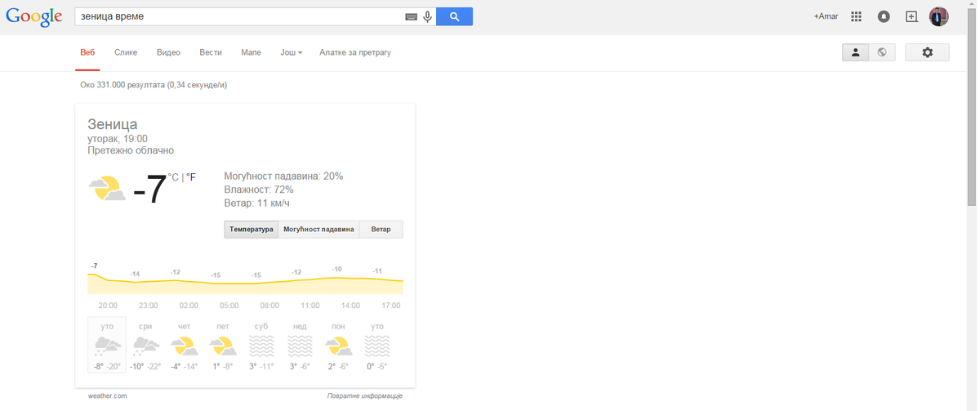The width and height of the screenshot is (980, 411).
Task: Select сри forecast day icon
Action: [x=145, y=346]
